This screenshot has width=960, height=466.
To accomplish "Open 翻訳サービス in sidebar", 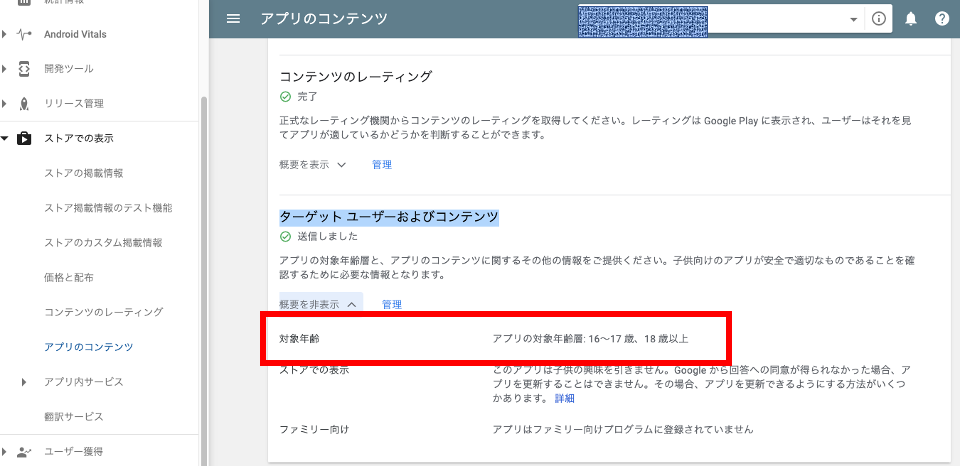I will (74, 417).
